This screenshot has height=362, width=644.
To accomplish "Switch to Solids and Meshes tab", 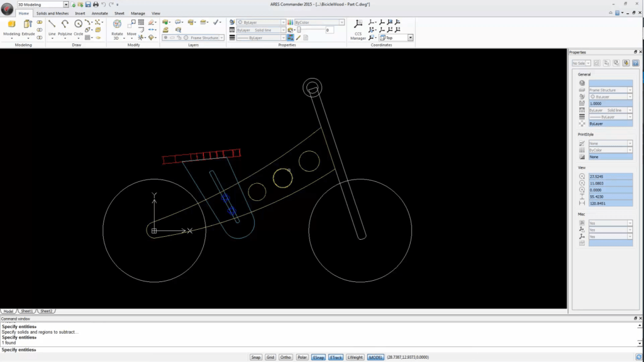I will pyautogui.click(x=52, y=14).
